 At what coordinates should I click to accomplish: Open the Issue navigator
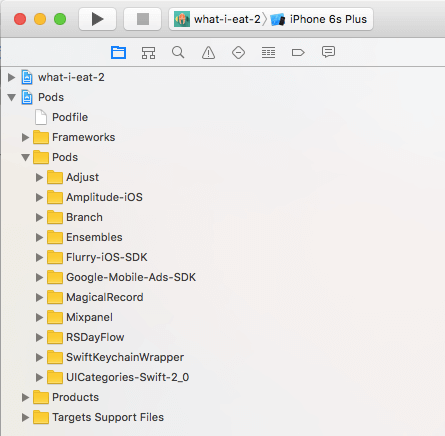[208, 52]
